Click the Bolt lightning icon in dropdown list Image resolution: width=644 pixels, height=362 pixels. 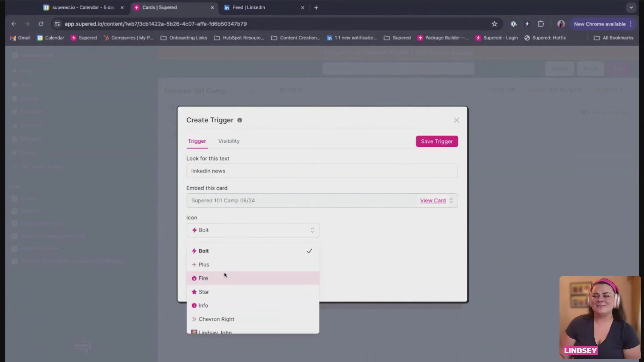(194, 251)
